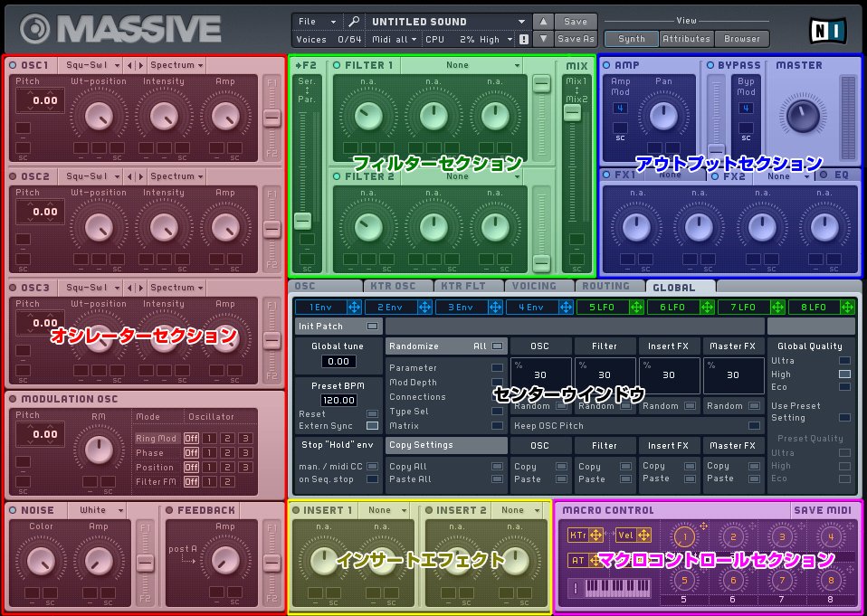Switch to the OSC tab

(325, 286)
